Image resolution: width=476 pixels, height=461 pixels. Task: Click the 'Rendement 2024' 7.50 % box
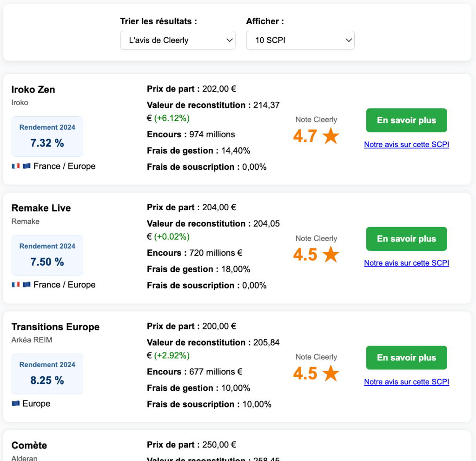[x=47, y=255]
